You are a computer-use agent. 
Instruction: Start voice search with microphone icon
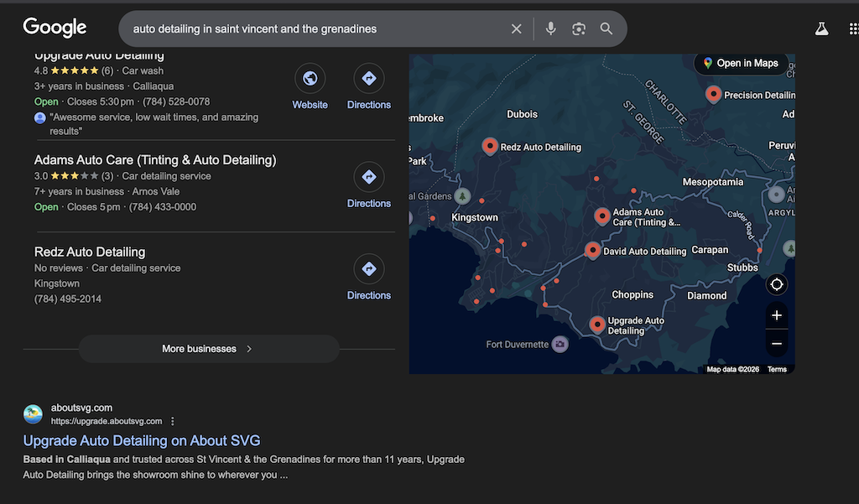[550, 29]
